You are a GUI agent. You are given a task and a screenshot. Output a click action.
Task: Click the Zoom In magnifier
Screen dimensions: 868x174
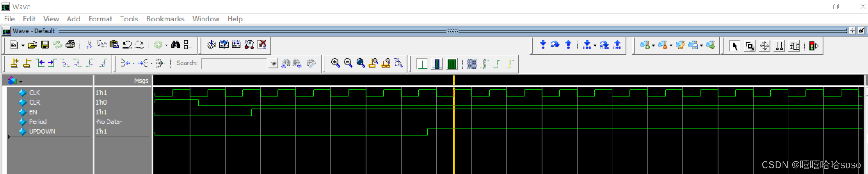click(335, 63)
